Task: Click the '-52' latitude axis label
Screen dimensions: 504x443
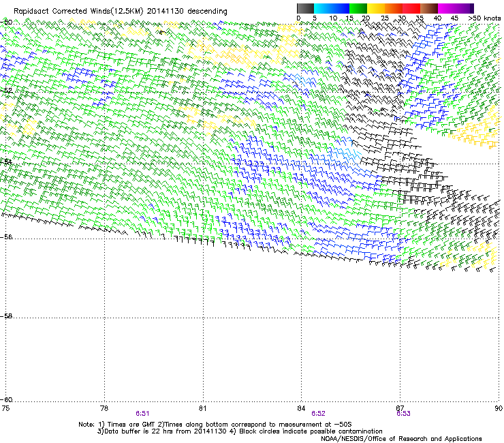Action: tap(6, 91)
